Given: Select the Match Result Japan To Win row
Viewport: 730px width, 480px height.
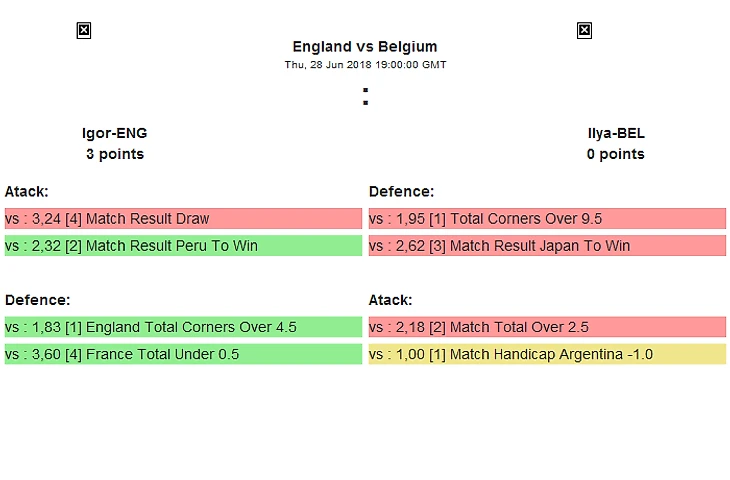Looking at the screenshot, I should (547, 246).
